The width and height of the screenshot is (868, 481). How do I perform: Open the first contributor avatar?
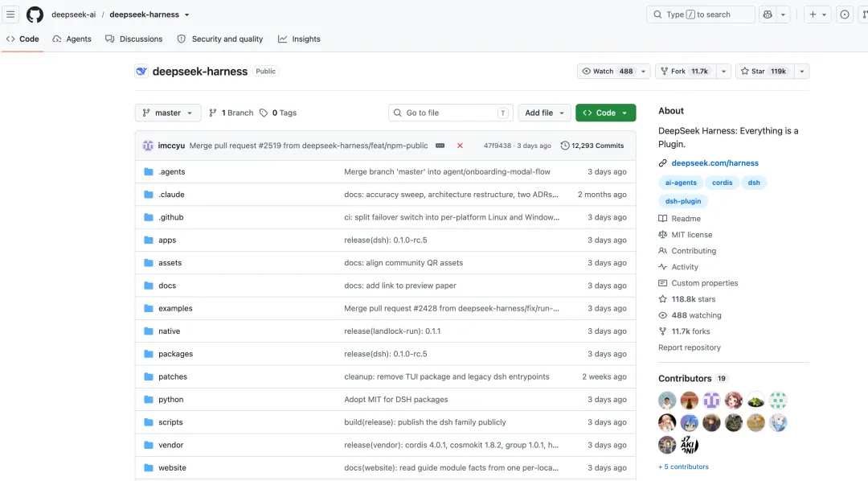tap(667, 400)
